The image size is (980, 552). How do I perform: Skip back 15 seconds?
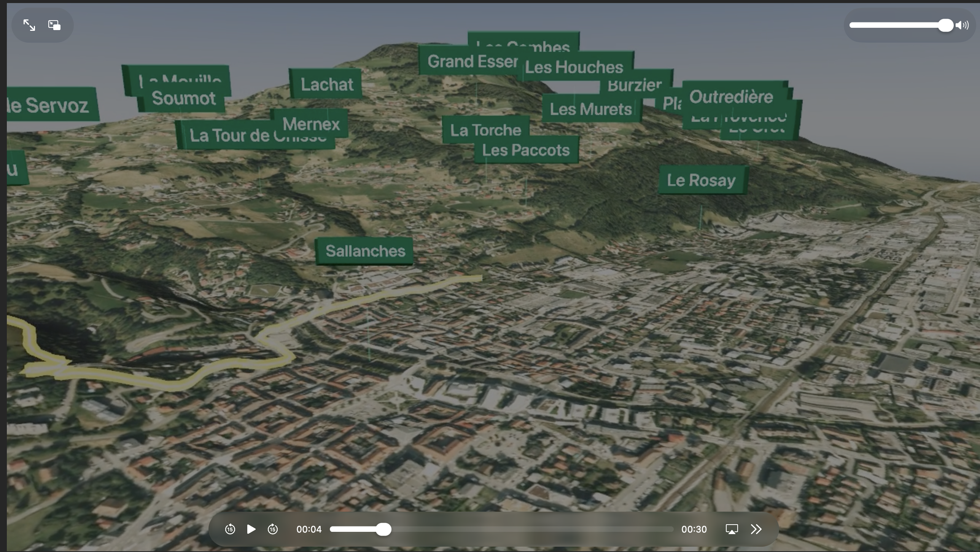[x=230, y=529]
